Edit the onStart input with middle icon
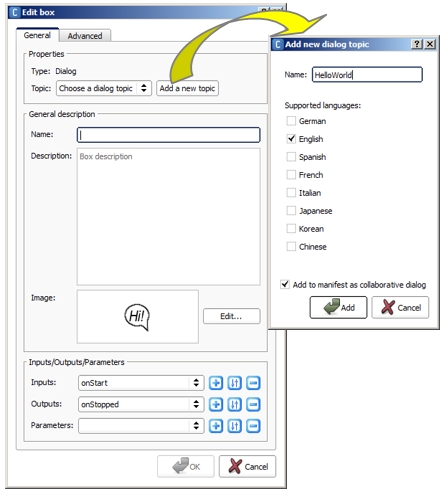The height and width of the screenshot is (498, 442). click(234, 383)
